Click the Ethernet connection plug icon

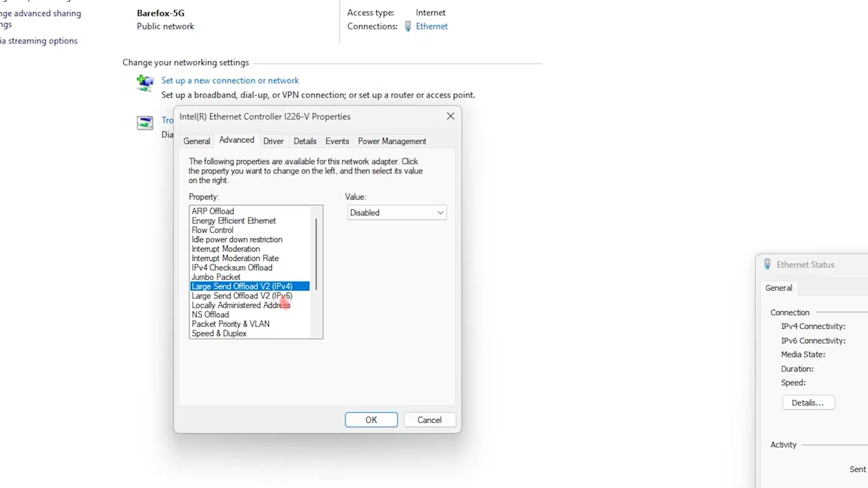coord(408,26)
